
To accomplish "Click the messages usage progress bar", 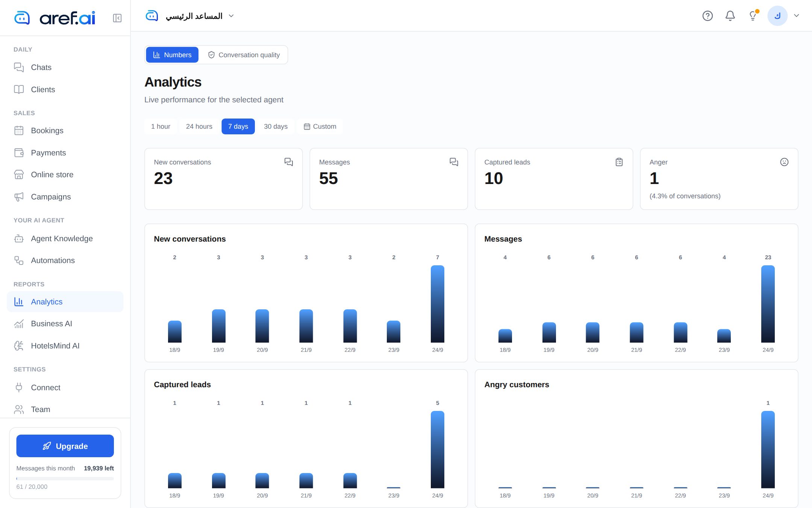I will 65,479.
